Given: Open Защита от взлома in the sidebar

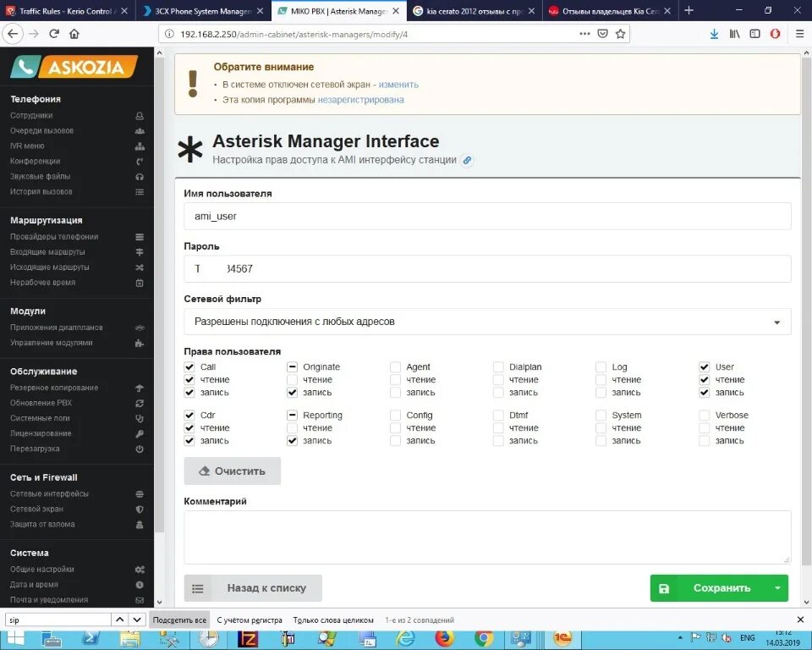Looking at the screenshot, I should coord(42,525).
